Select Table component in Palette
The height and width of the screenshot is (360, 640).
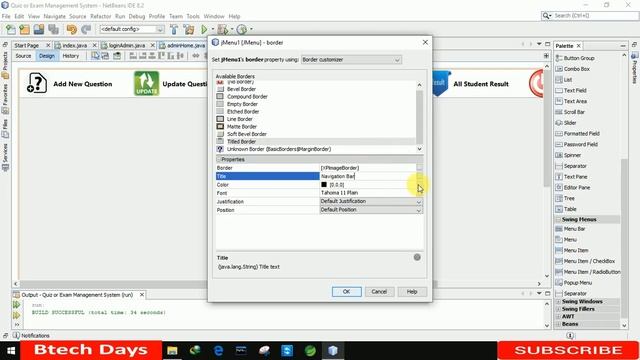pos(570,209)
